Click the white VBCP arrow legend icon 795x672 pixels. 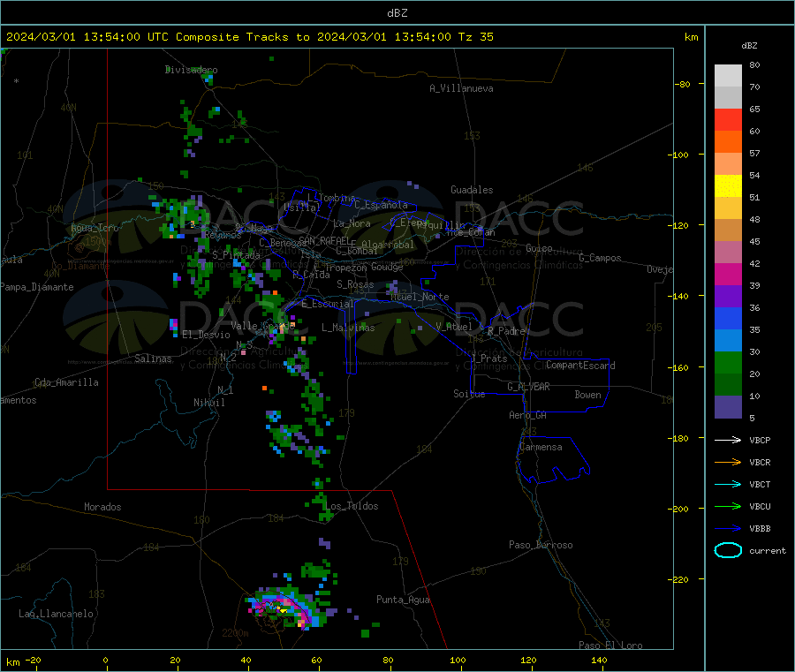pos(728,440)
